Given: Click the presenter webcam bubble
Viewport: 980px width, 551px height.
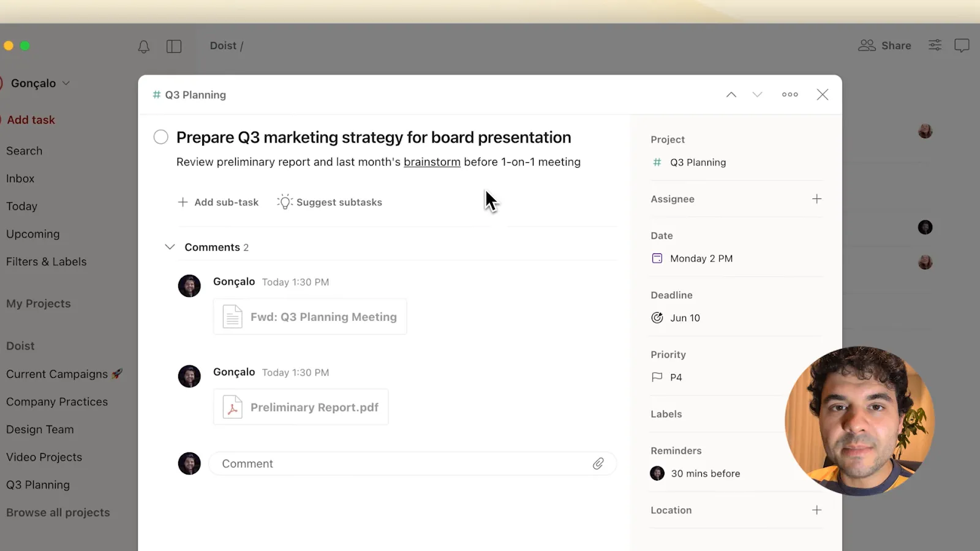Looking at the screenshot, I should tap(860, 421).
